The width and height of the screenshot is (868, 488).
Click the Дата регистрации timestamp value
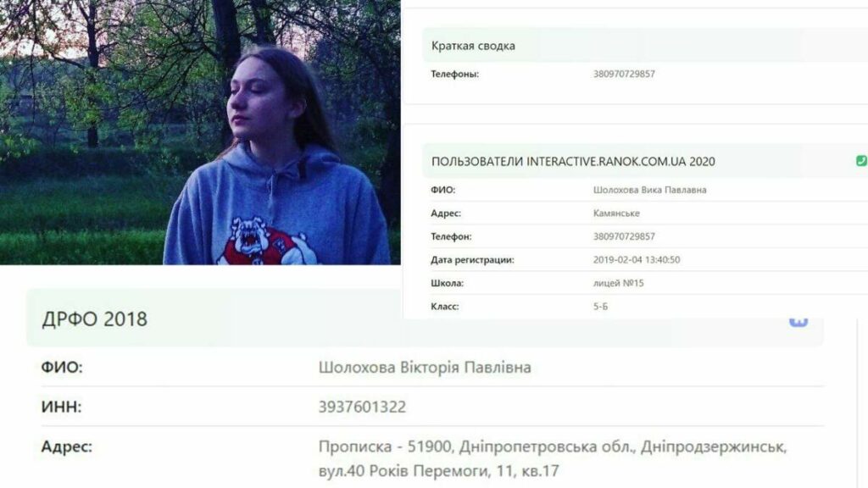pos(636,259)
